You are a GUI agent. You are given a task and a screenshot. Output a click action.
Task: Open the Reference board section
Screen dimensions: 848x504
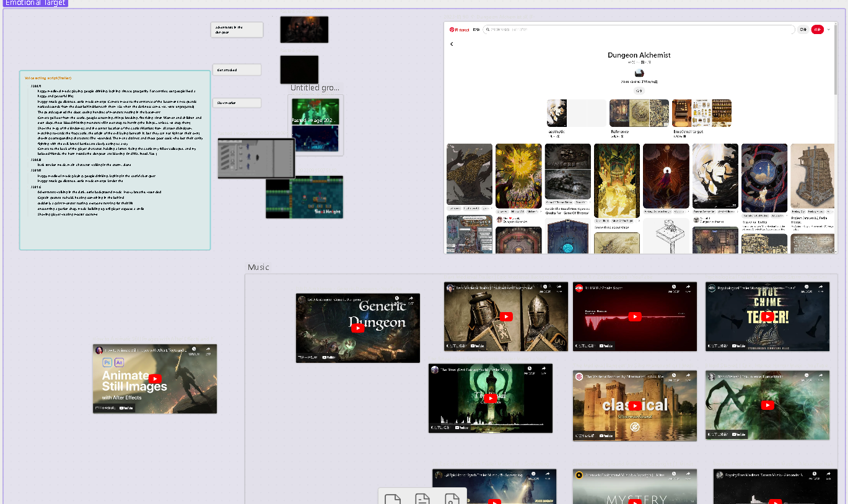(x=639, y=113)
